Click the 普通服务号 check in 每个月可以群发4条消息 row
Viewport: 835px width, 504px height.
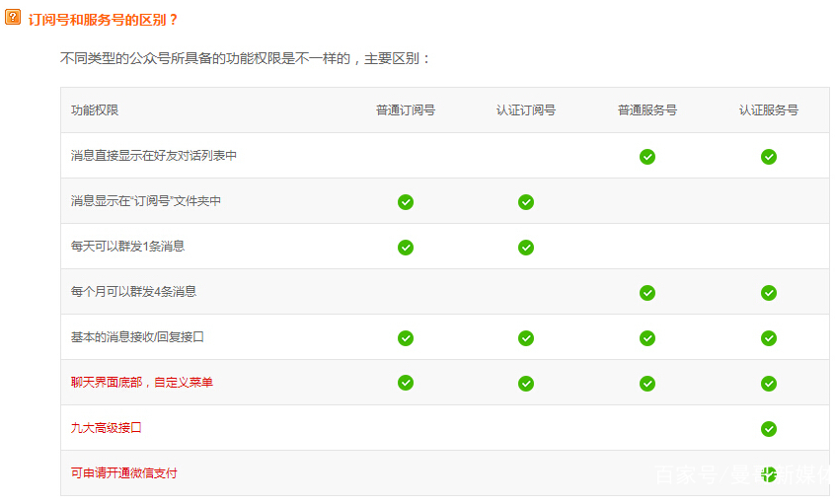pyautogui.click(x=647, y=293)
